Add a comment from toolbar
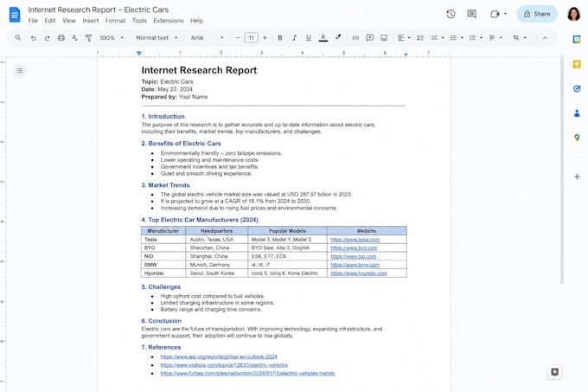588x392 pixels. point(370,37)
